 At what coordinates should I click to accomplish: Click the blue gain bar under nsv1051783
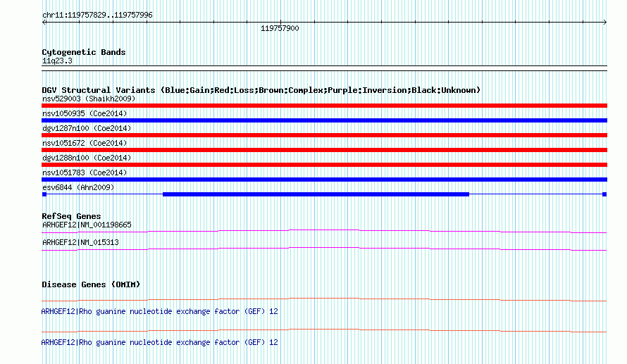coord(324,180)
